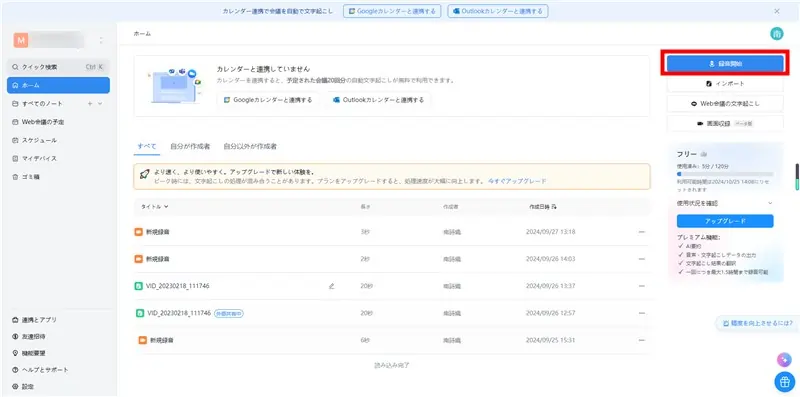Open すべてのノート in the sidebar

coord(42,104)
